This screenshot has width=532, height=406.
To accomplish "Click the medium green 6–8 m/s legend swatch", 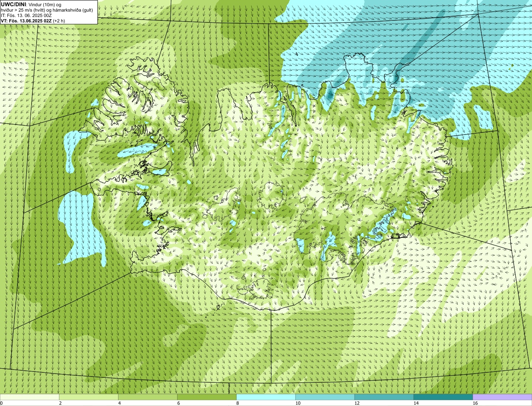I will coord(207,397).
